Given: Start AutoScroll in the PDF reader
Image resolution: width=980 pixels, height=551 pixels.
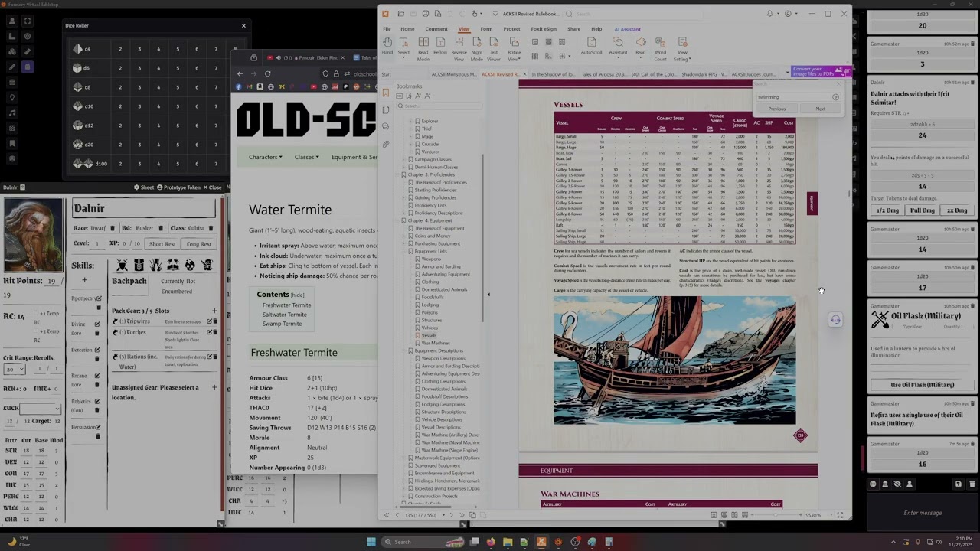Looking at the screenshot, I should [x=591, y=46].
